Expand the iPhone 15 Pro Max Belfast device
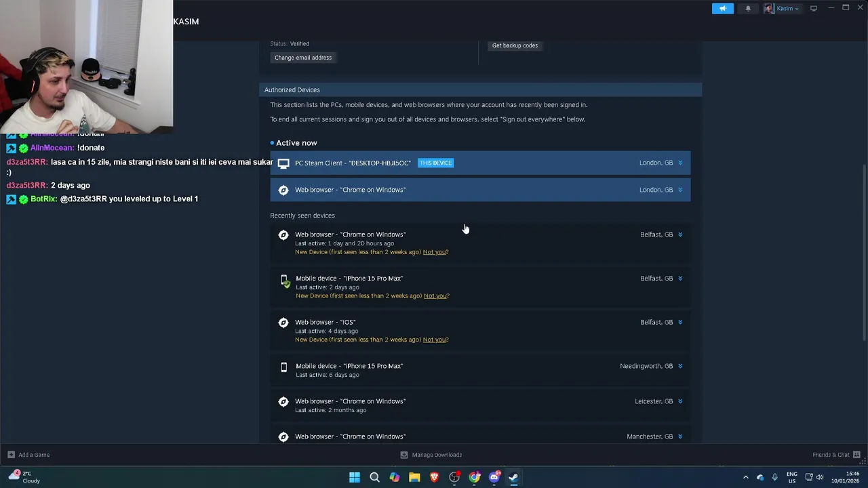This screenshot has width=868, height=488. click(x=680, y=279)
